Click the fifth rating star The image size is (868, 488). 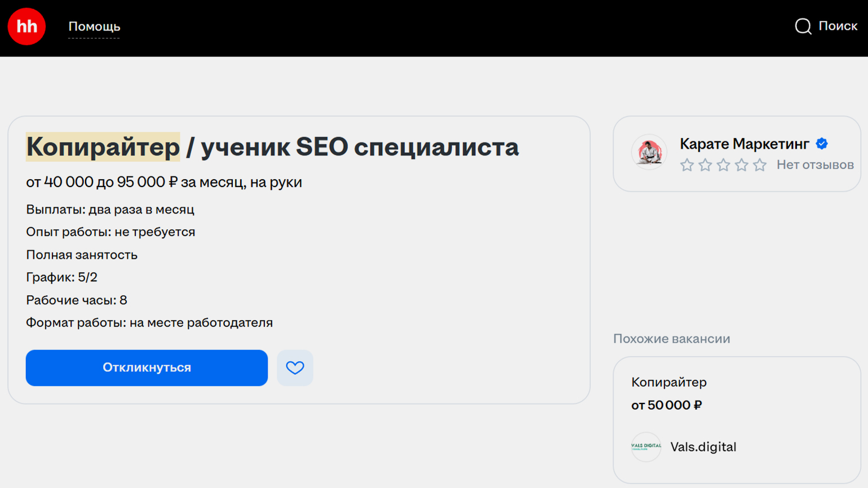[760, 165]
